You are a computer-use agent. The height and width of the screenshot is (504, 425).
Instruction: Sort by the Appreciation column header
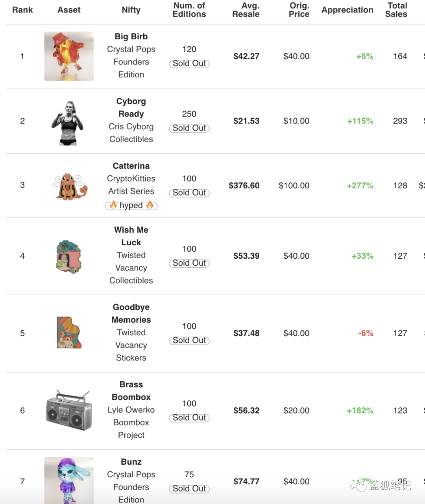(x=347, y=10)
